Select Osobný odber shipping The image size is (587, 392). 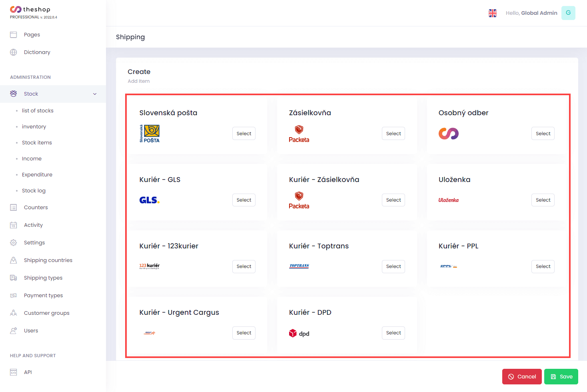click(x=543, y=134)
